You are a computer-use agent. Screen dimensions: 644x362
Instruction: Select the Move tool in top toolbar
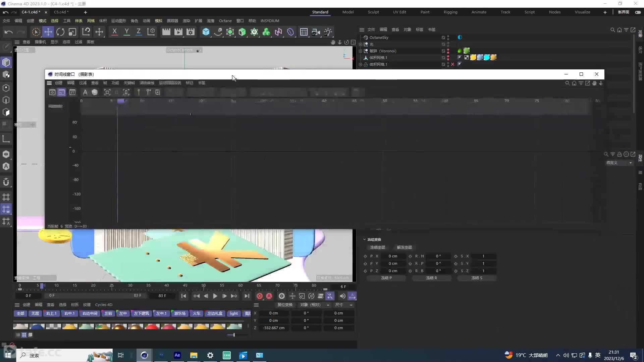tap(48, 32)
